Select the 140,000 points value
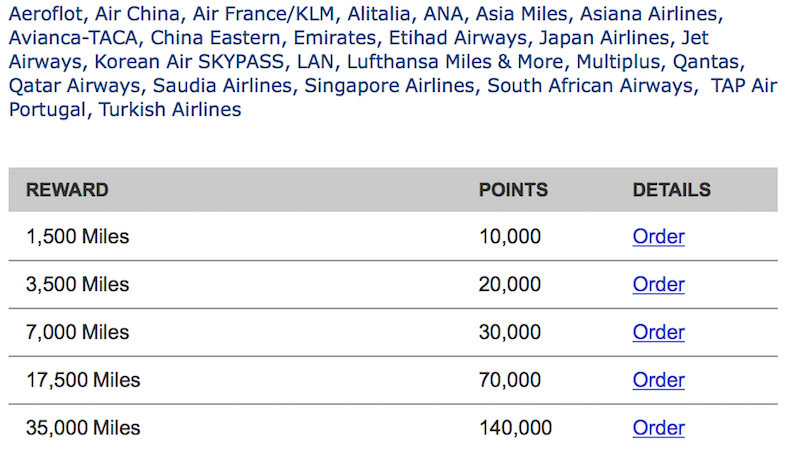This screenshot has height=475, width=800. pos(515,428)
